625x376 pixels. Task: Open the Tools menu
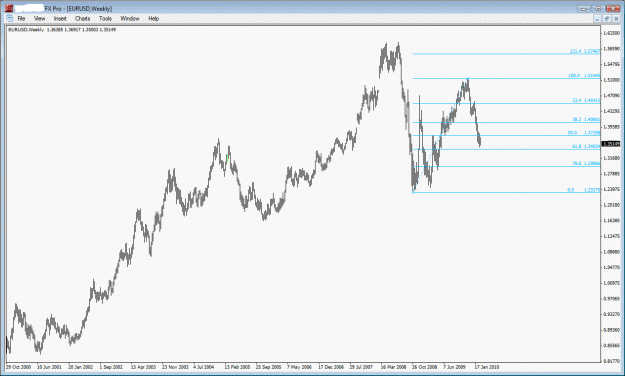click(x=105, y=18)
